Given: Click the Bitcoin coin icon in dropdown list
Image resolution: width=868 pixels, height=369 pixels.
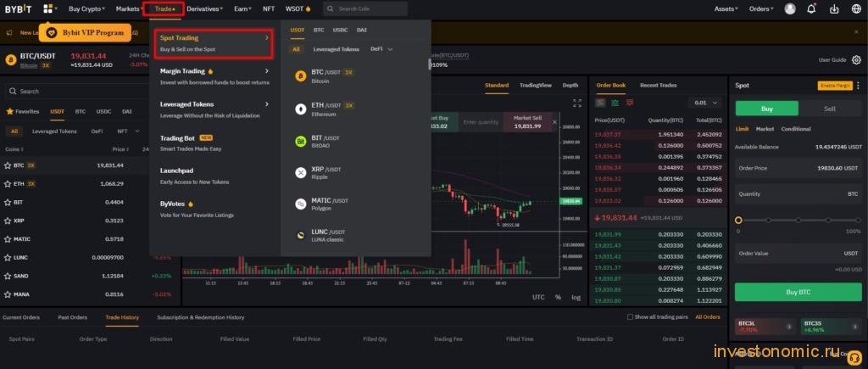Looking at the screenshot, I should pos(301,76).
